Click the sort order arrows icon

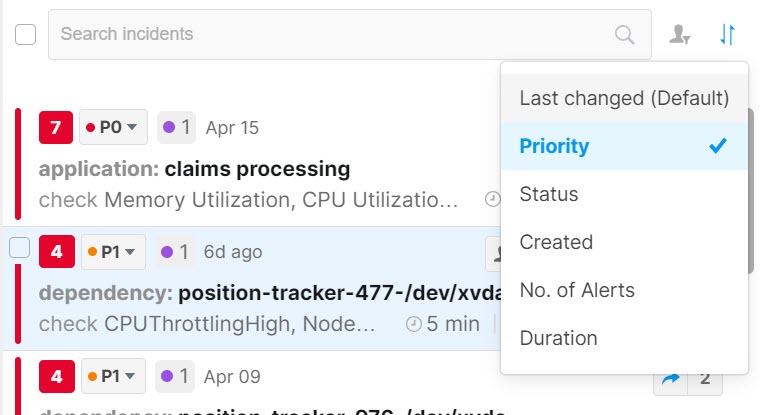pos(728,35)
